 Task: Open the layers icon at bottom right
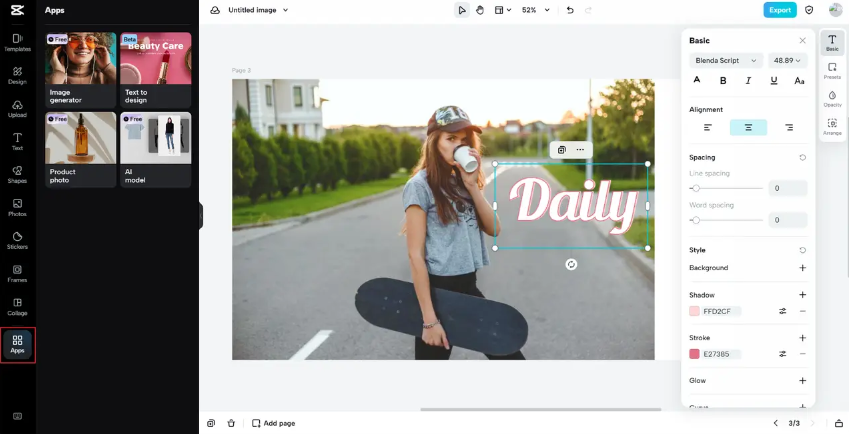pyautogui.click(x=839, y=423)
